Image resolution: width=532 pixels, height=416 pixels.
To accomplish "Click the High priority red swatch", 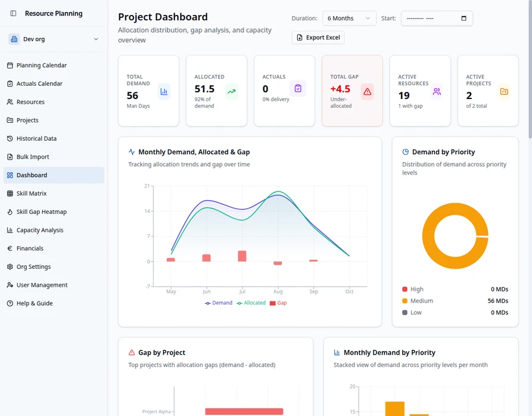I will pyautogui.click(x=405, y=289).
